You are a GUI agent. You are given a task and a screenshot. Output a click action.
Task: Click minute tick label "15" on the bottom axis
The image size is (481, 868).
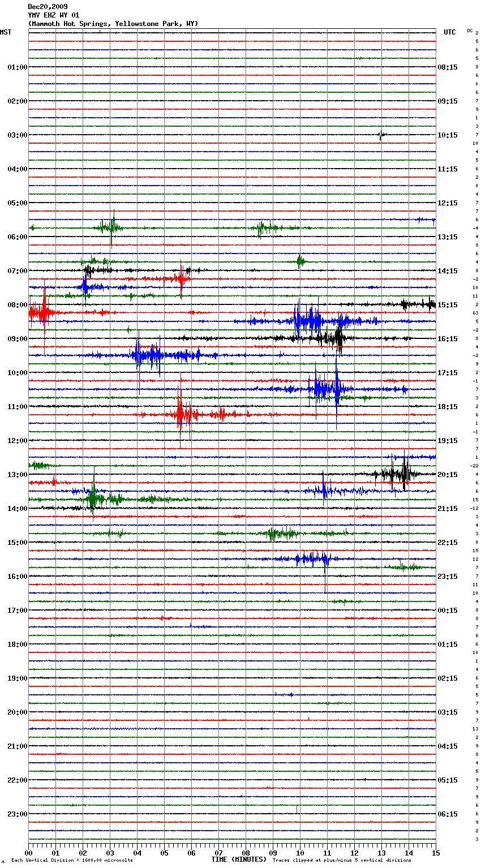(436, 853)
